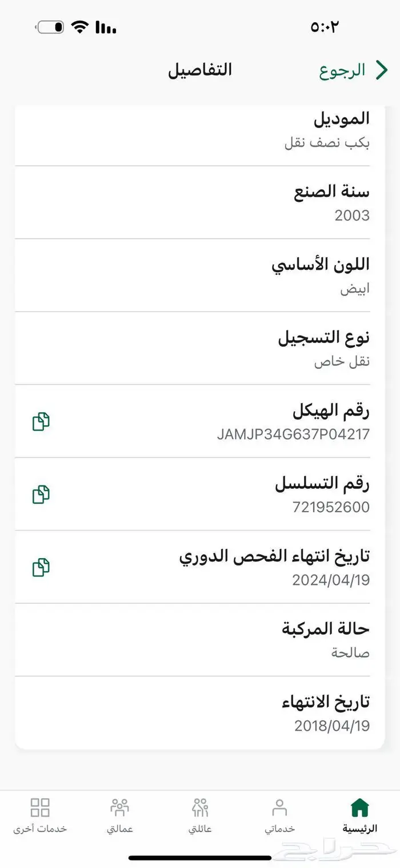Viewport: 400px width, 868px height.
Task: Open the خدماتي person icon
Action: pos(279,807)
